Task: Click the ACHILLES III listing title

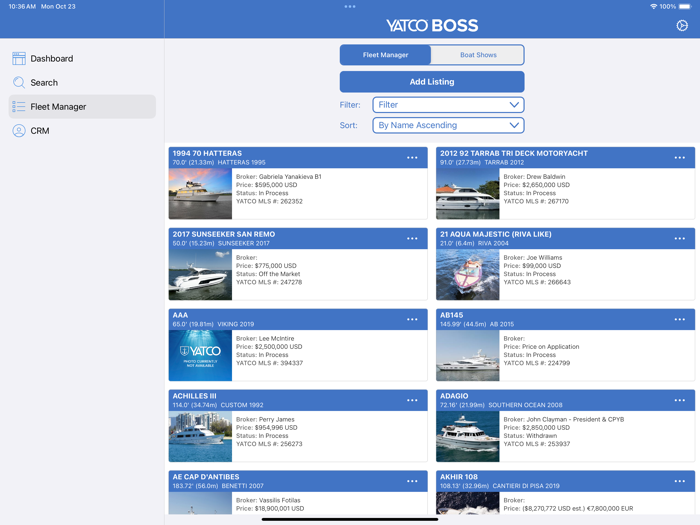Action: tap(194, 396)
